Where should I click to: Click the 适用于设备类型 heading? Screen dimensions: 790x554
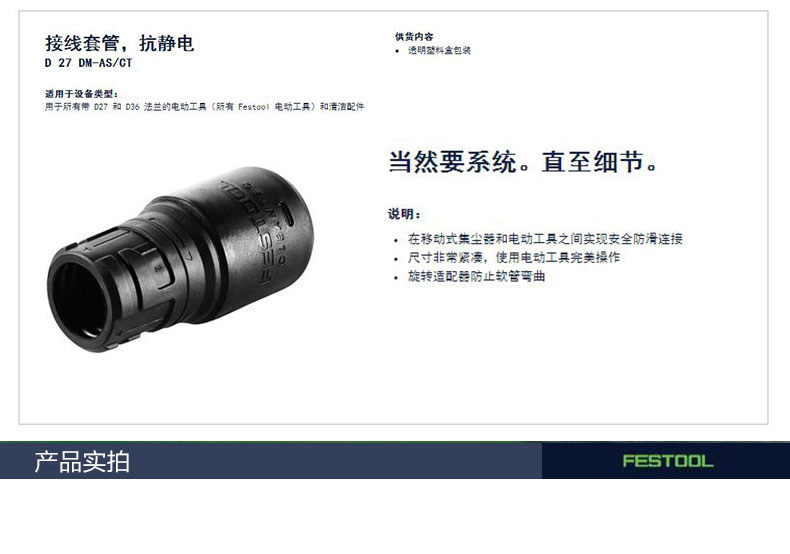click(81, 94)
